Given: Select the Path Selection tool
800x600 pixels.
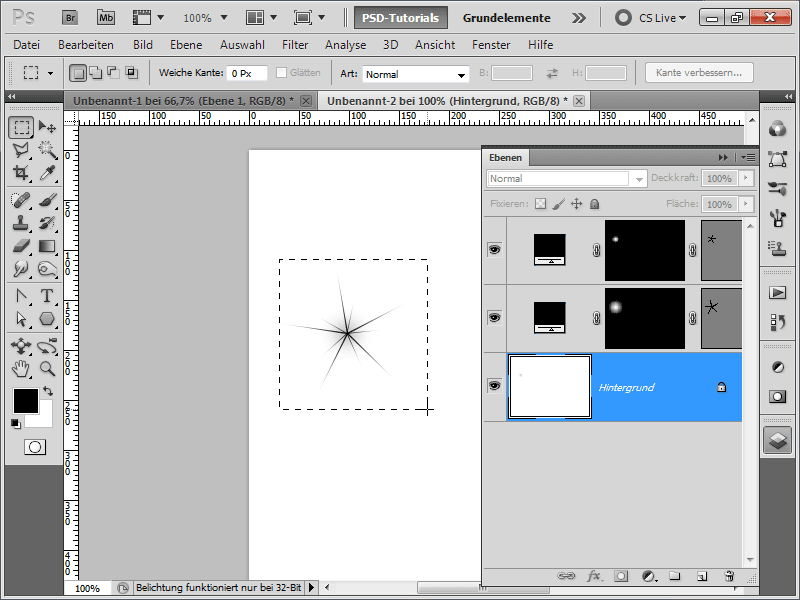Looking at the screenshot, I should 21,319.
